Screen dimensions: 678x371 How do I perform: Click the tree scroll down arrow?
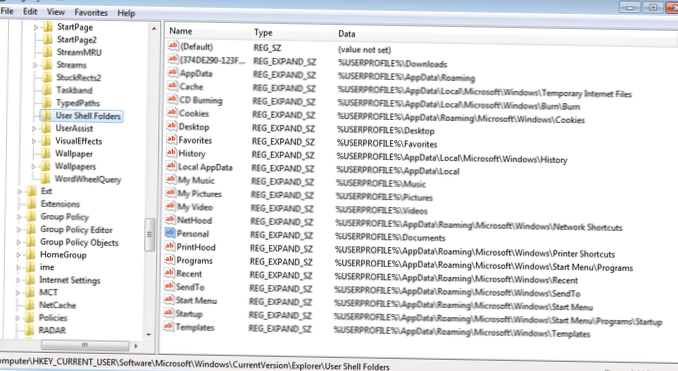point(149,334)
